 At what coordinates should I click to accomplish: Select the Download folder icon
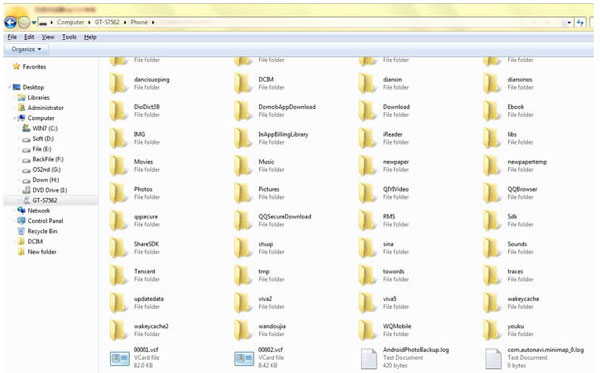(367, 111)
